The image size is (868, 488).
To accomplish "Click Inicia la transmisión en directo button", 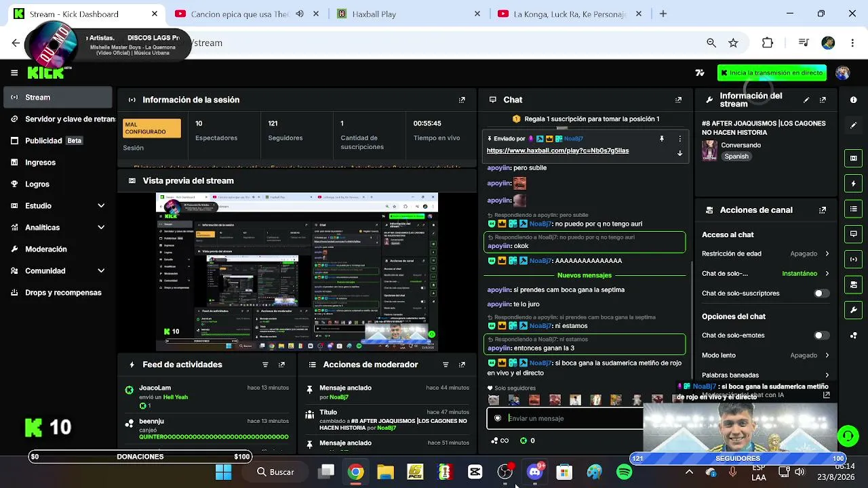I will [772, 73].
